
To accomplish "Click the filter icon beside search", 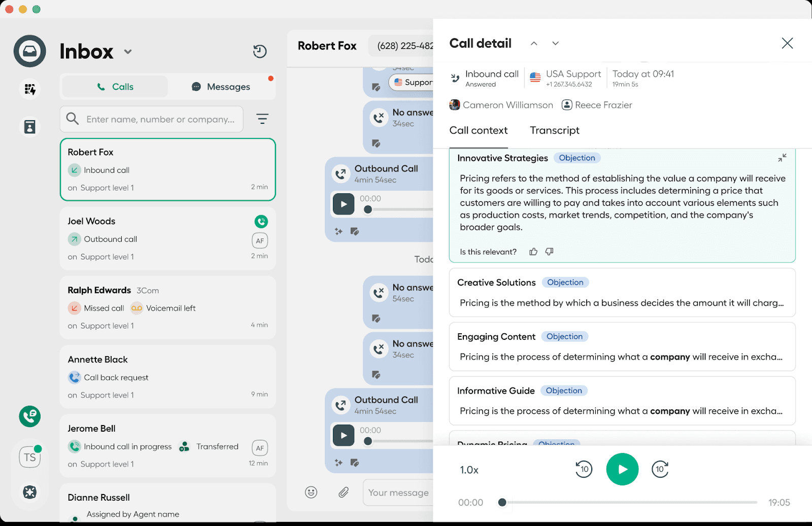I will 262,119.
